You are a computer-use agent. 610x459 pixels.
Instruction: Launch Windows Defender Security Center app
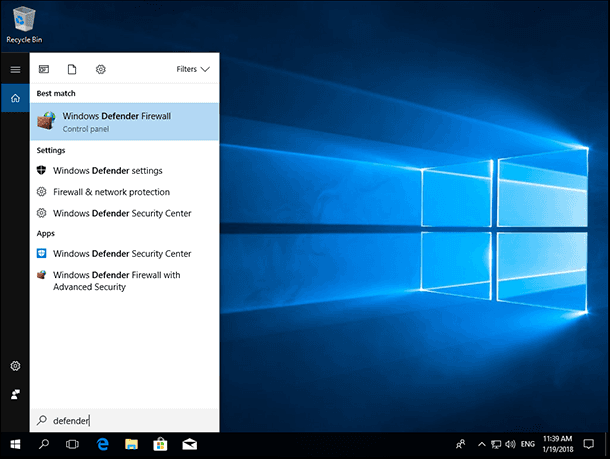tap(124, 254)
